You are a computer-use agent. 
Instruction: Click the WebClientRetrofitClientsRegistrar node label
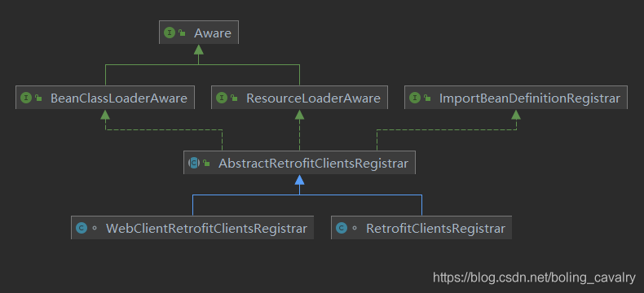pyautogui.click(x=206, y=228)
